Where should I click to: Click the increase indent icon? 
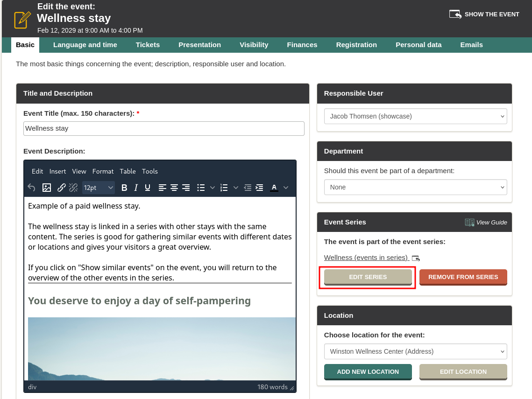pyautogui.click(x=259, y=188)
